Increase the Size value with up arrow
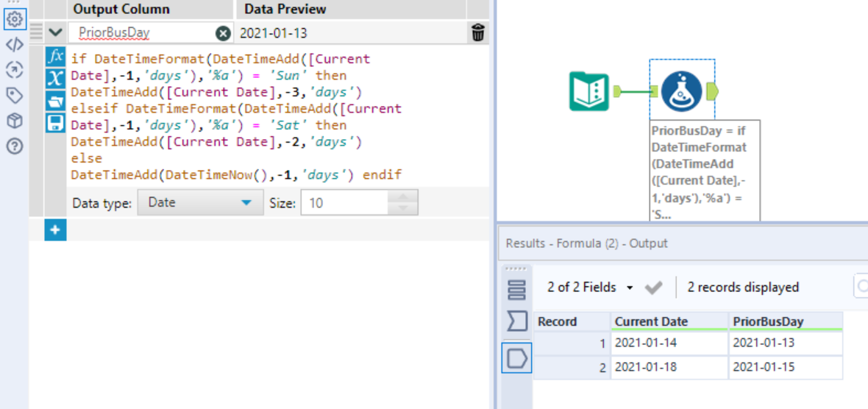868x409 pixels. 403,196
